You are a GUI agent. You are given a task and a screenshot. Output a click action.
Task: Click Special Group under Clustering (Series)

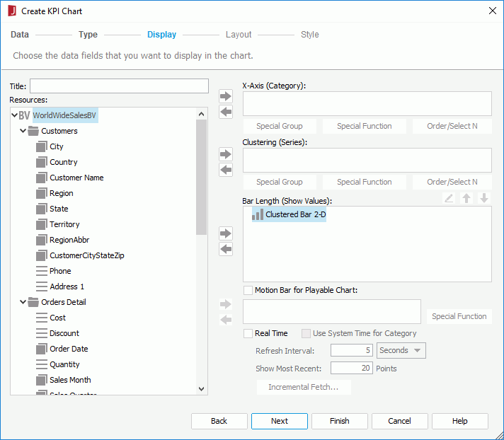tap(280, 182)
